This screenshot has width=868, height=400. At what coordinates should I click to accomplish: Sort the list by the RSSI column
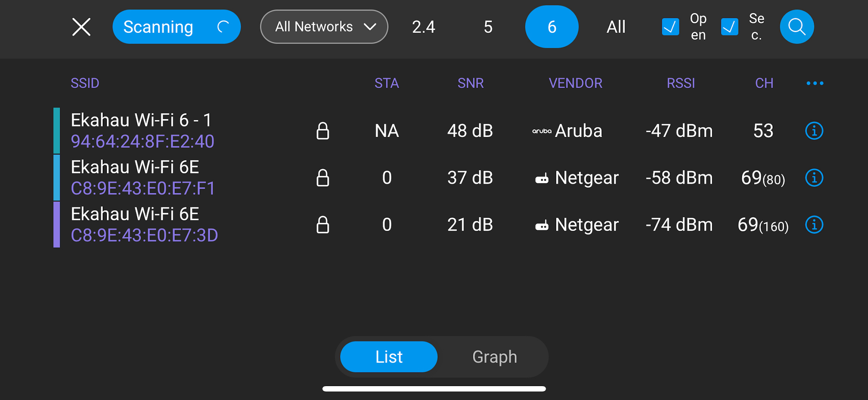click(x=681, y=83)
